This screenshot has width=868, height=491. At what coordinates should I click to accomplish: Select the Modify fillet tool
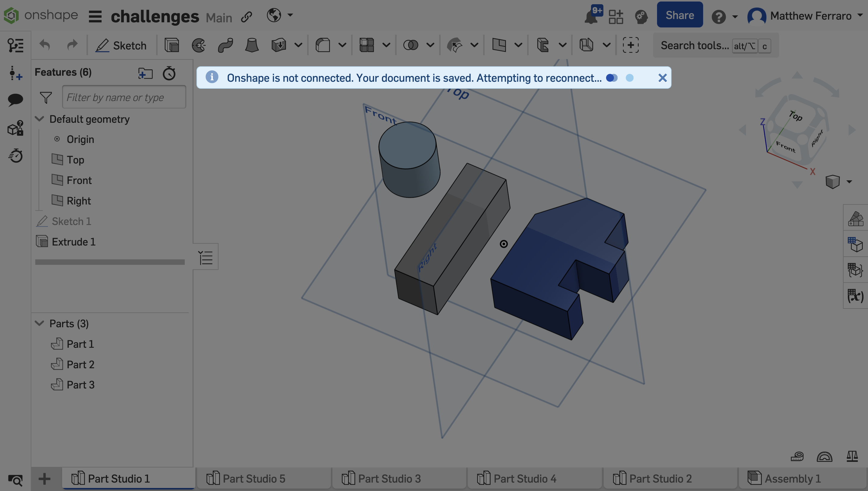click(454, 45)
